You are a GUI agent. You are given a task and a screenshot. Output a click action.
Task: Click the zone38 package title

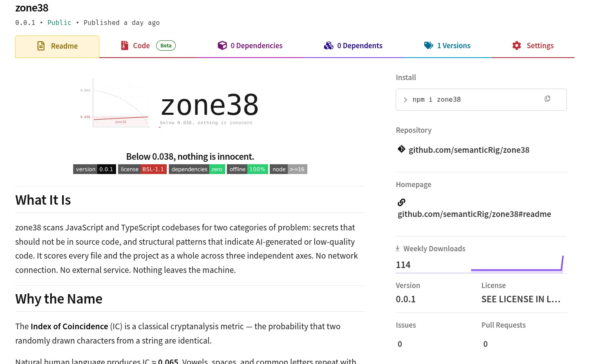coord(32,8)
